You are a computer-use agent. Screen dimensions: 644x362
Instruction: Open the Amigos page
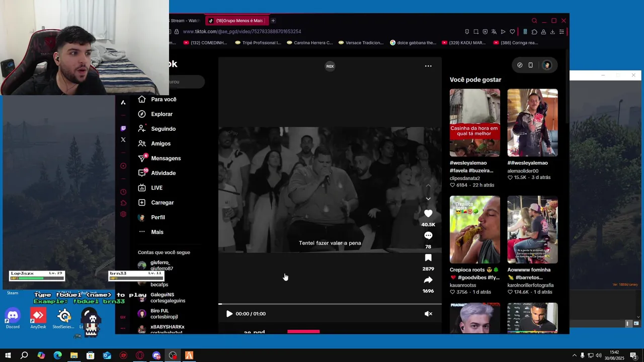point(154,143)
